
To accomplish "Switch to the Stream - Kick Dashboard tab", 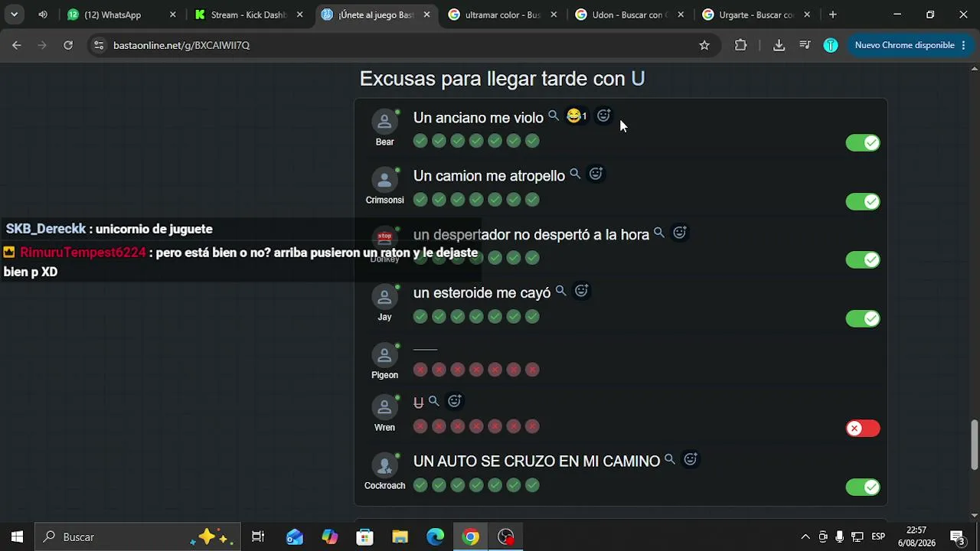I will pyautogui.click(x=250, y=15).
